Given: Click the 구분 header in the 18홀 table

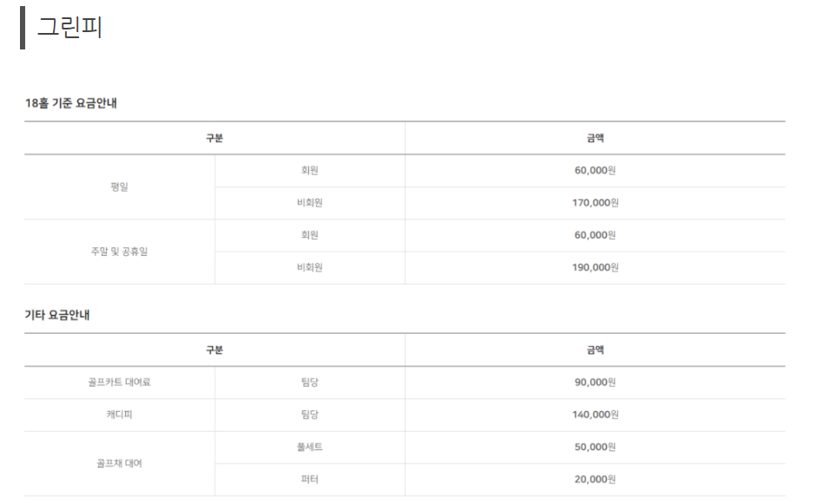Looking at the screenshot, I should click(214, 138).
